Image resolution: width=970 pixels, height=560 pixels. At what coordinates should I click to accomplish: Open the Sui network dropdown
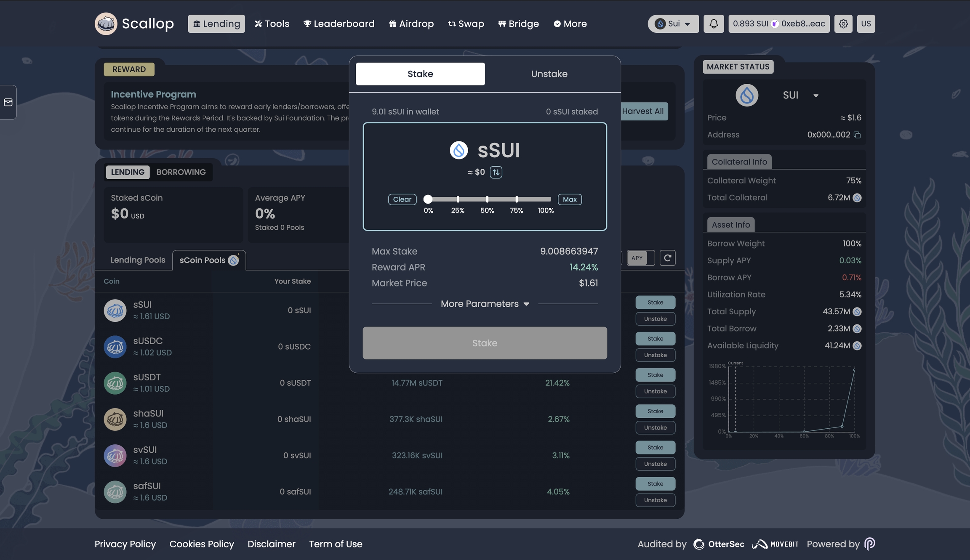point(673,24)
